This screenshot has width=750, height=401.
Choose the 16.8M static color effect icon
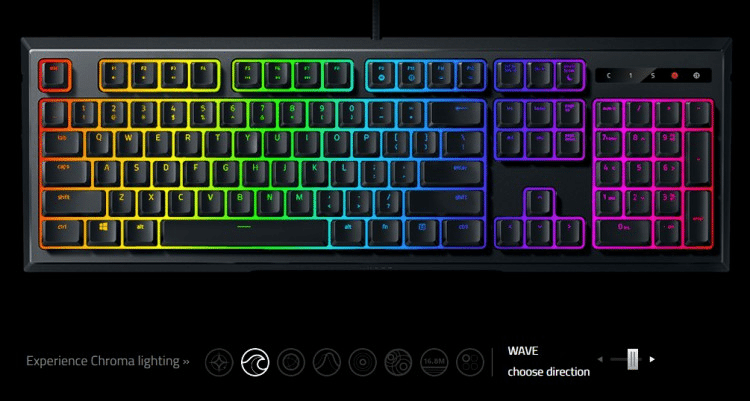(x=434, y=362)
